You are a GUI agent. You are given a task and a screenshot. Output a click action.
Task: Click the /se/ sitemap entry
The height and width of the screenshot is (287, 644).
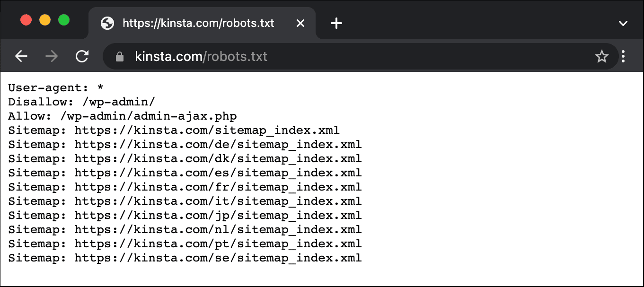point(218,258)
